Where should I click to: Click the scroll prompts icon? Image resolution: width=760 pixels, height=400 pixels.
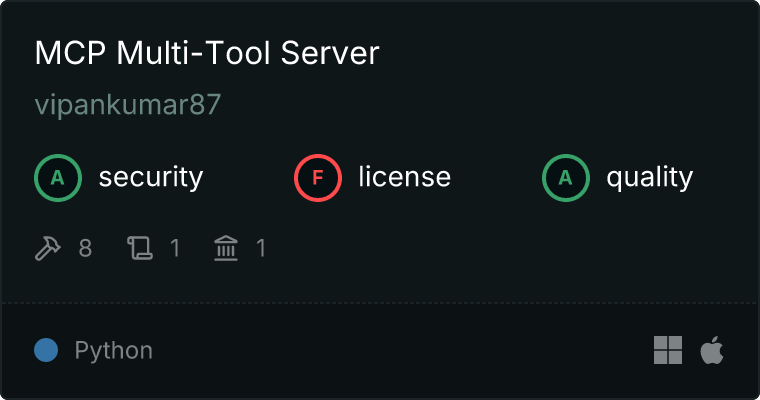(140, 247)
